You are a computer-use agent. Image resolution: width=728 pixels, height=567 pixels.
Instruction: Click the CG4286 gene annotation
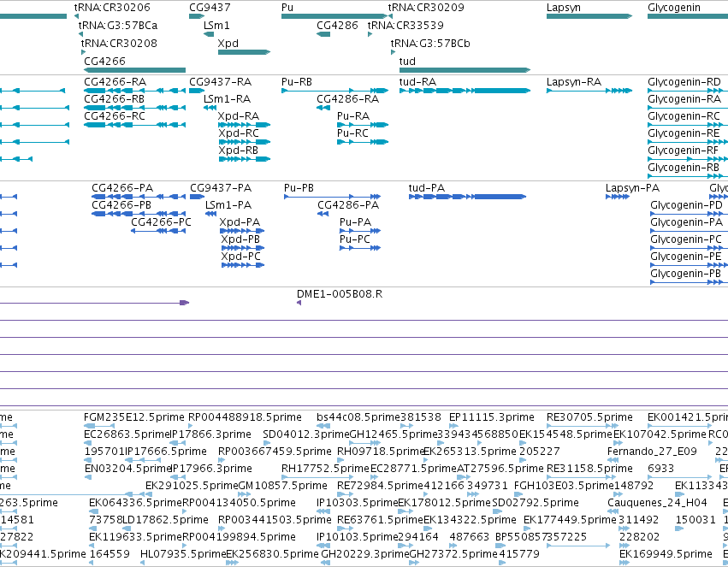pos(323,34)
